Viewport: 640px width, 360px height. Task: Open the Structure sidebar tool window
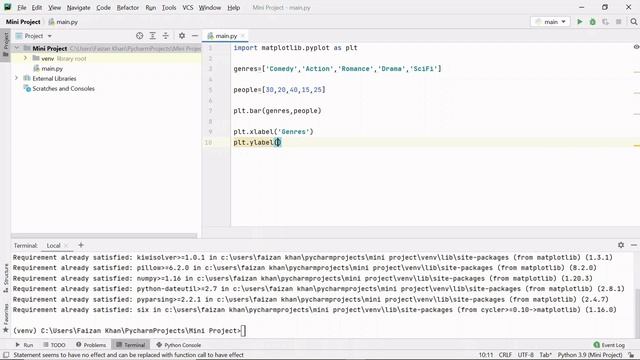(x=6, y=278)
